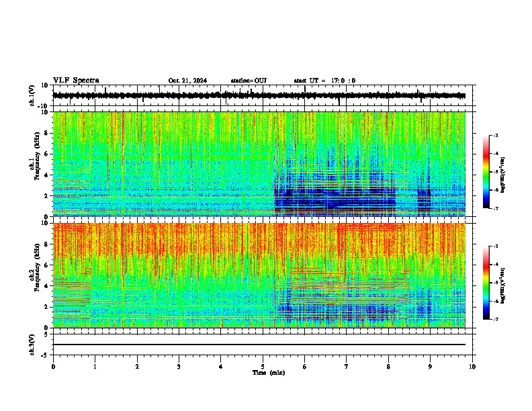Click the "Time (min)" x-axis label
The width and height of the screenshot is (532, 411).
[269, 373]
